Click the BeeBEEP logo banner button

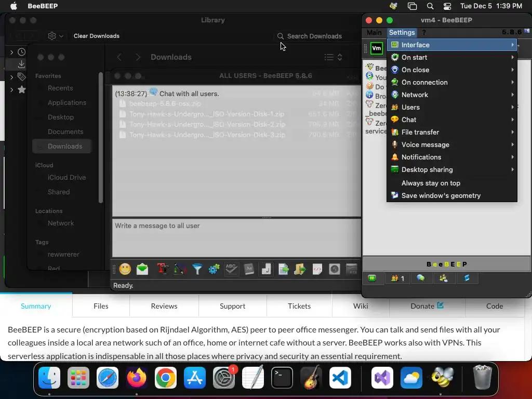pos(446,264)
